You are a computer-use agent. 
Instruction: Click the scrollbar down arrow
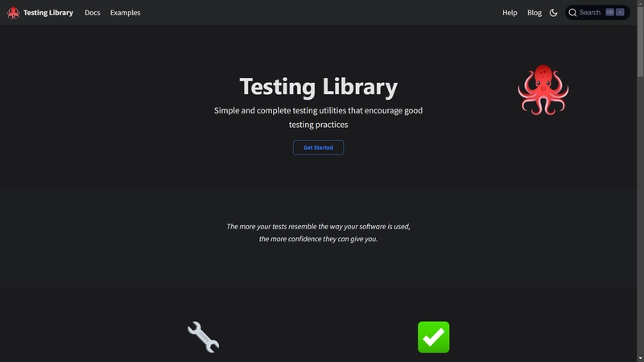(640, 359)
